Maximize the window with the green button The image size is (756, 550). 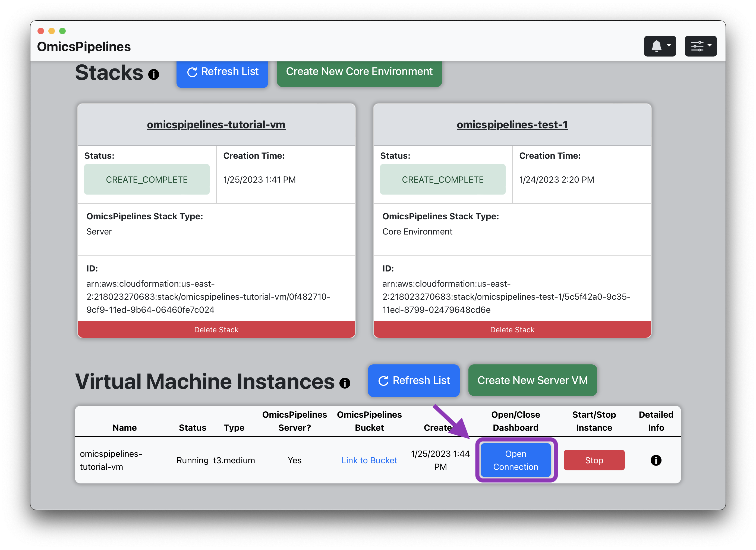62,31
